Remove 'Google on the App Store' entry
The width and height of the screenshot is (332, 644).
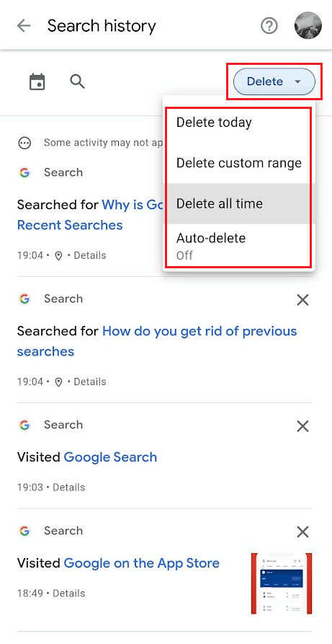click(302, 532)
